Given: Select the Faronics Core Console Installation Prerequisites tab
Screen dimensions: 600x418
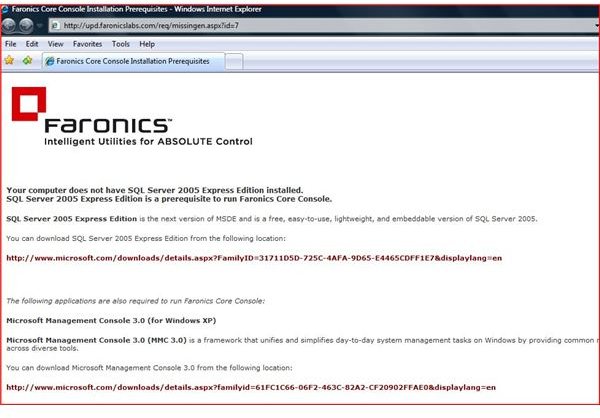Looking at the screenshot, I should pyautogui.click(x=133, y=61).
